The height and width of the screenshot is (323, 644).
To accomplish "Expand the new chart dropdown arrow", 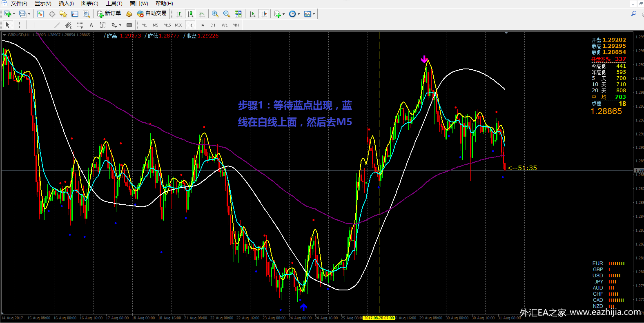I will 14,14.
